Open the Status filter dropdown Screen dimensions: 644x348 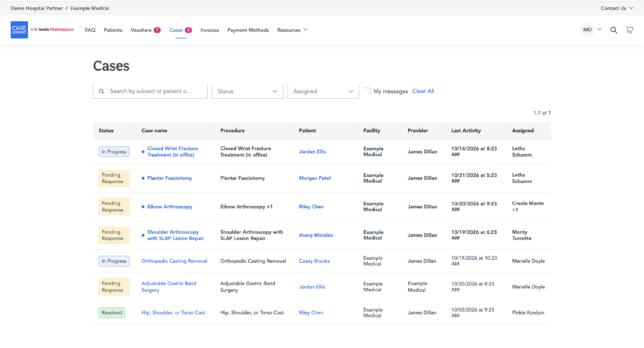[x=247, y=91]
